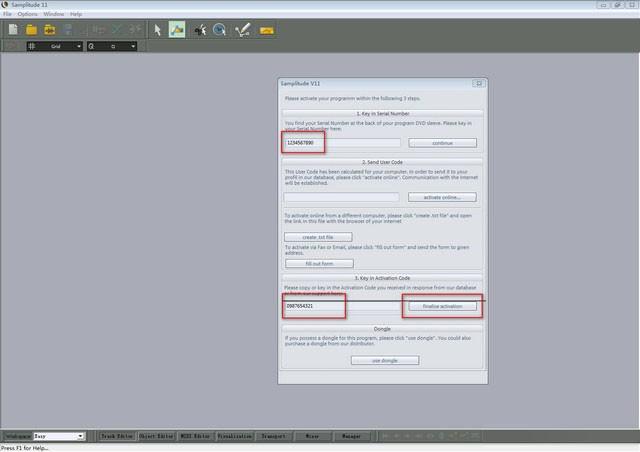Open the Options menu

pyautogui.click(x=28, y=14)
